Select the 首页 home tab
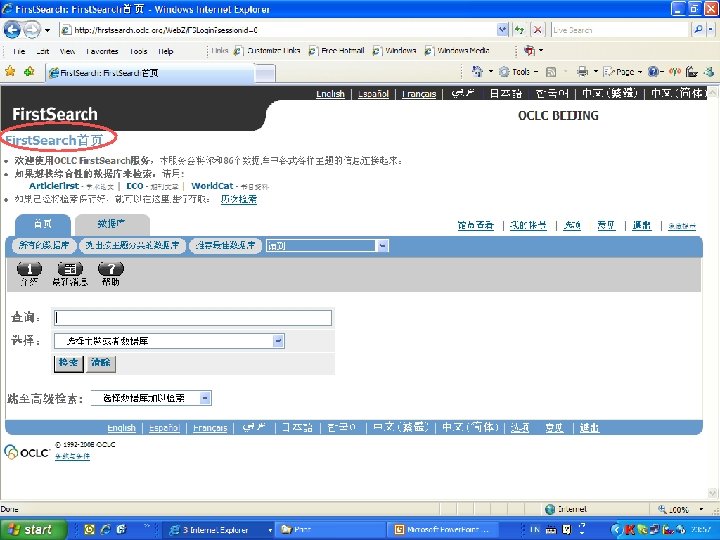Viewport: 720px width, 540px height. 43,225
